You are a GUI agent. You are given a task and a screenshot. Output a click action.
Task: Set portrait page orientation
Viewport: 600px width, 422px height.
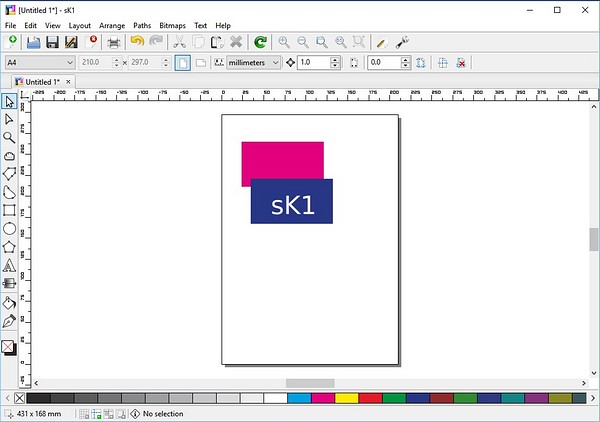183,63
